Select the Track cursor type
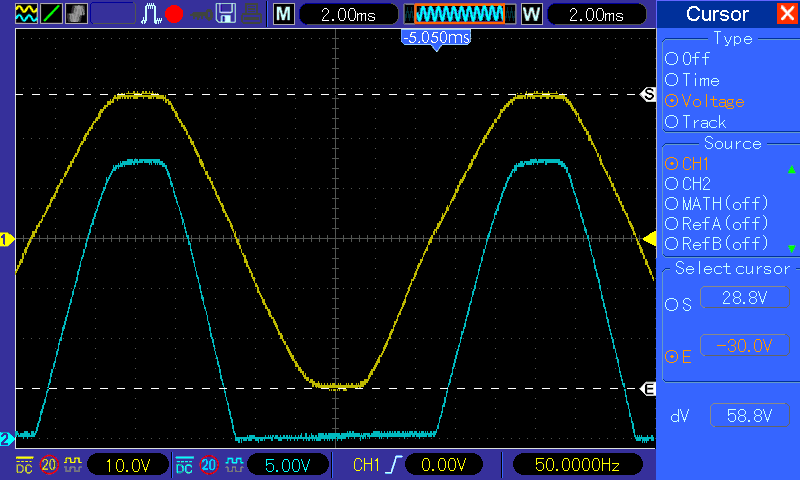The height and width of the screenshot is (480, 800). coord(695,122)
